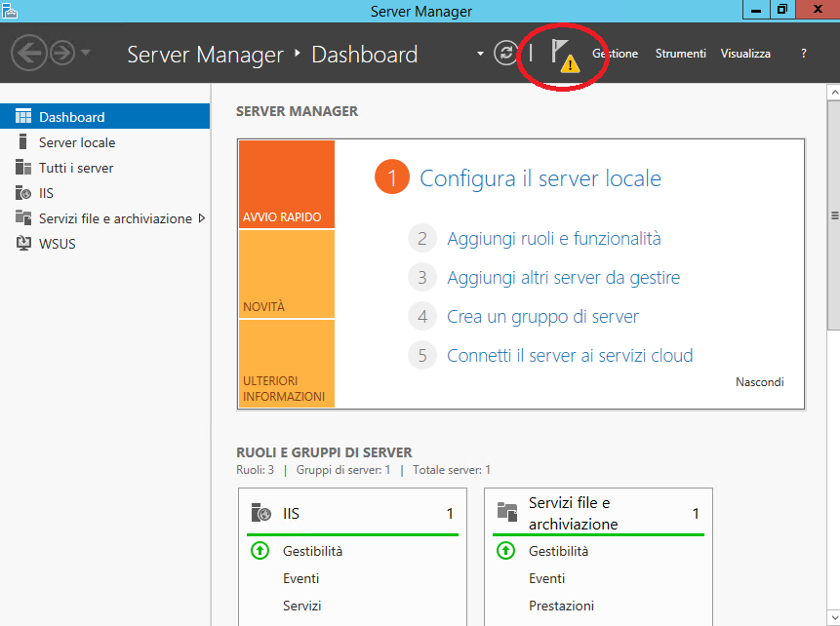Click the vertical scrollbar down arrow
This screenshot has height=626, width=840.
click(834, 618)
